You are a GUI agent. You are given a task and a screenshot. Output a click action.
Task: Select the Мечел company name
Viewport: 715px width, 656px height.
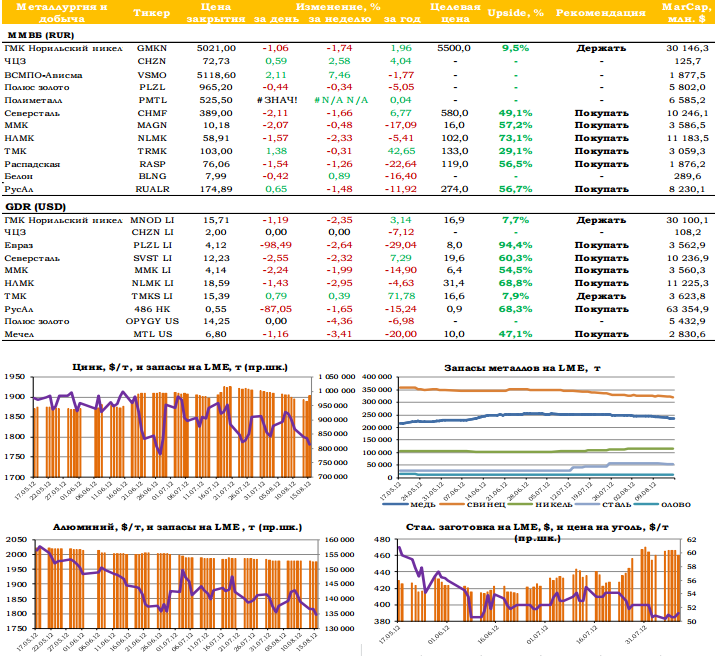(19, 334)
